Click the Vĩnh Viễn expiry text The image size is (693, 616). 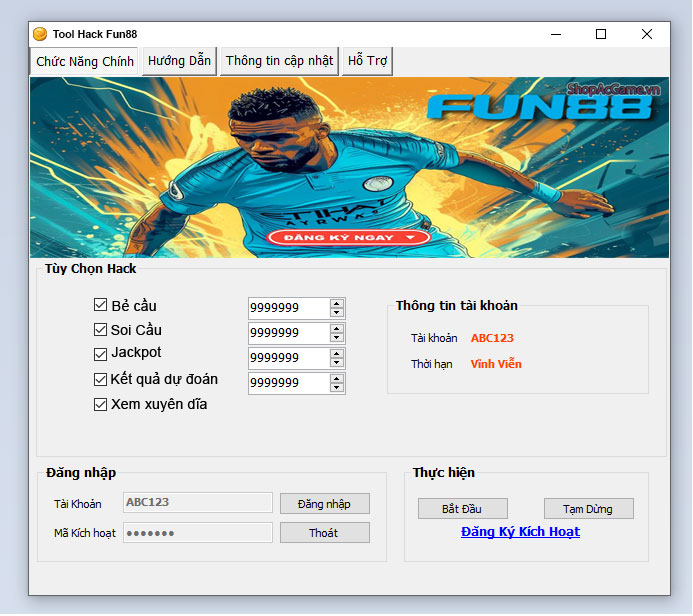click(x=496, y=364)
